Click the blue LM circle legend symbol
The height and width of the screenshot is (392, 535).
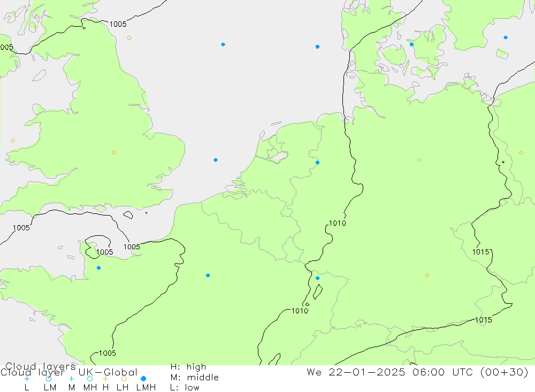pos(49,379)
